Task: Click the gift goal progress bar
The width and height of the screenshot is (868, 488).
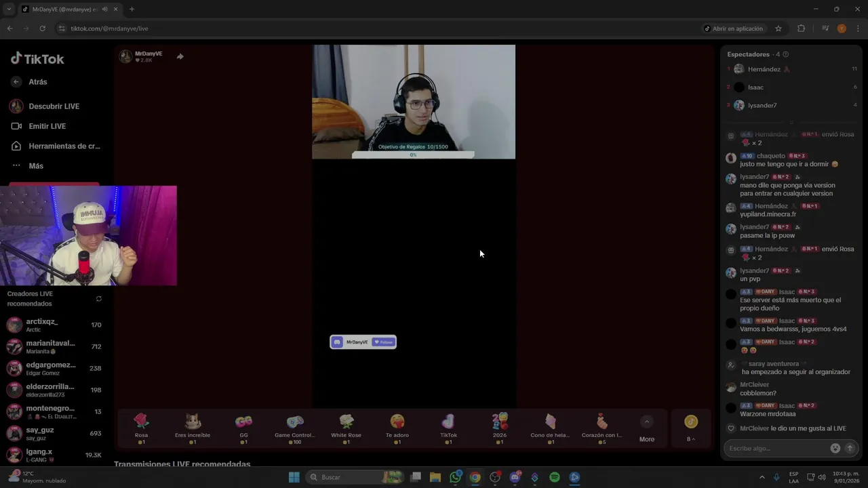Action: click(413, 155)
